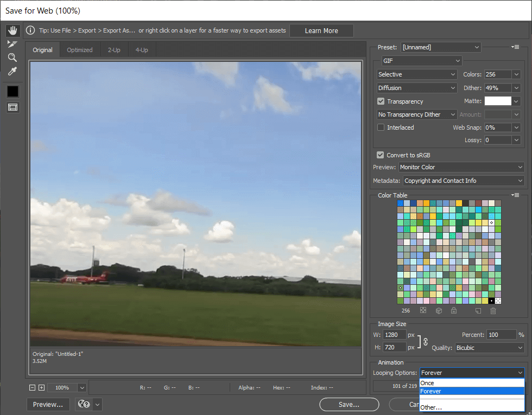Image resolution: width=532 pixels, height=415 pixels.
Task: Open the Quality Bicubic dropdown
Action: (489, 348)
